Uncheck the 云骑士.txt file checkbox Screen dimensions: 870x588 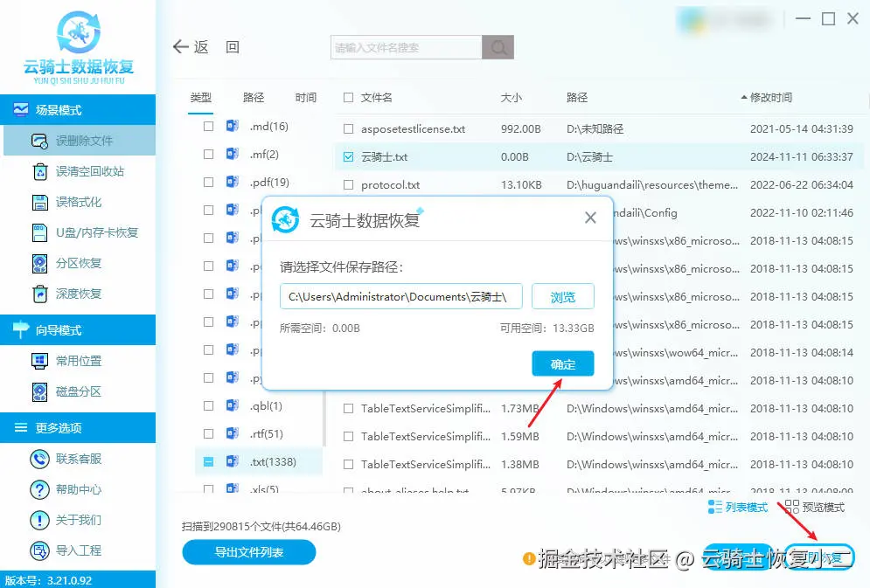click(349, 157)
